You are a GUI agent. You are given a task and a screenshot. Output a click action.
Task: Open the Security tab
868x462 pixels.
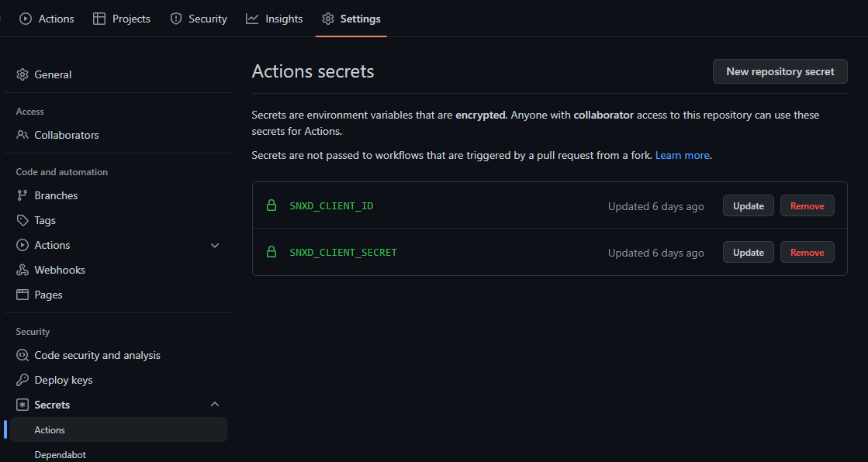point(198,18)
